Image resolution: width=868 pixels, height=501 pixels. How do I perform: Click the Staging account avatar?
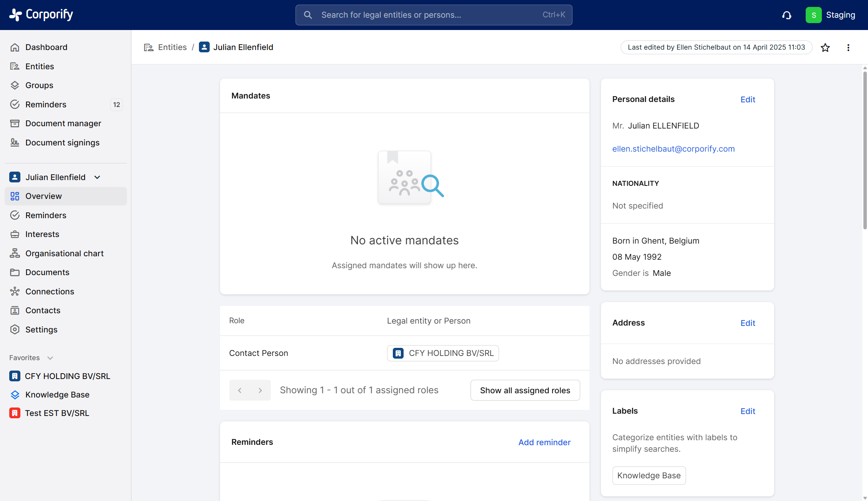(813, 15)
